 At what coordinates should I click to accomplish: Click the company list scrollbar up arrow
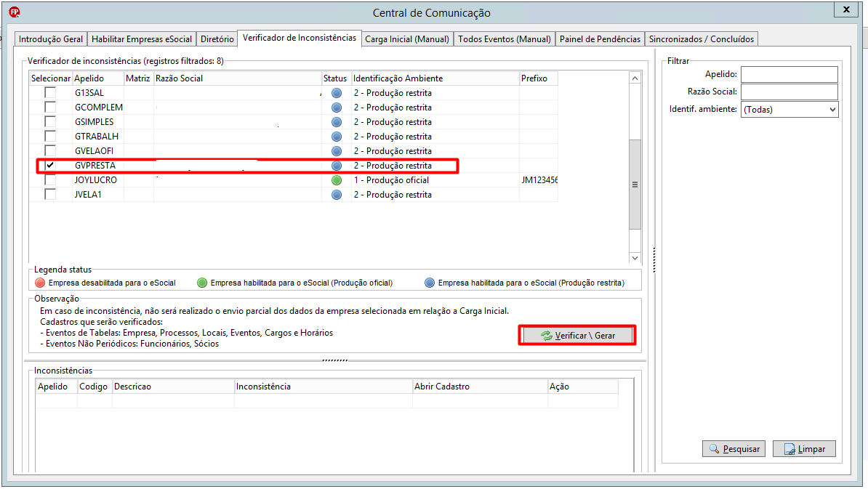(x=635, y=78)
